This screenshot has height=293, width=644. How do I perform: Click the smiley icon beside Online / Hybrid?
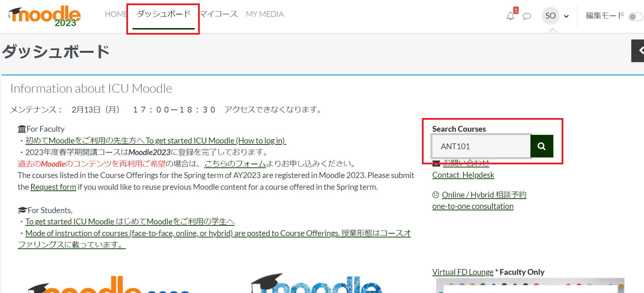436,195
